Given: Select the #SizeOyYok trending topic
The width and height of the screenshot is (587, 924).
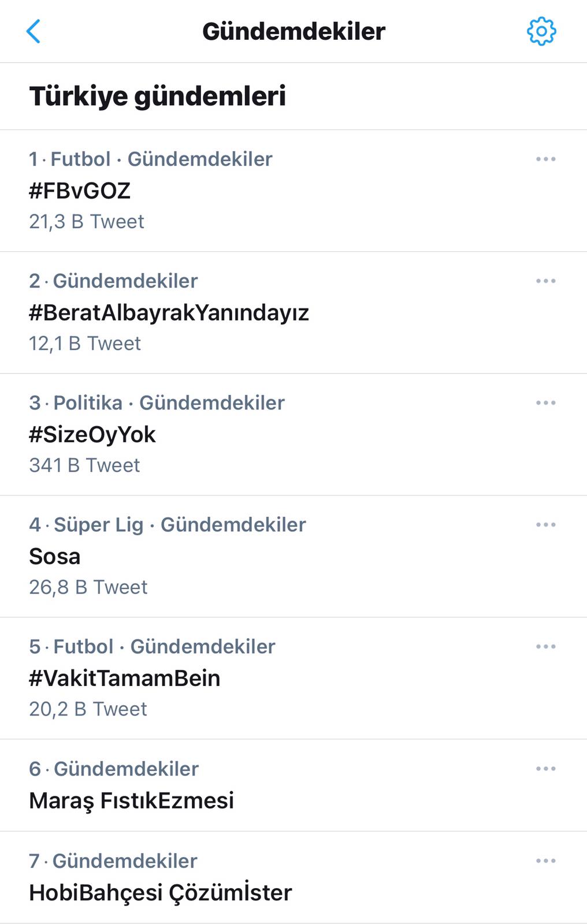Looking at the screenshot, I should pyautogui.click(x=92, y=434).
